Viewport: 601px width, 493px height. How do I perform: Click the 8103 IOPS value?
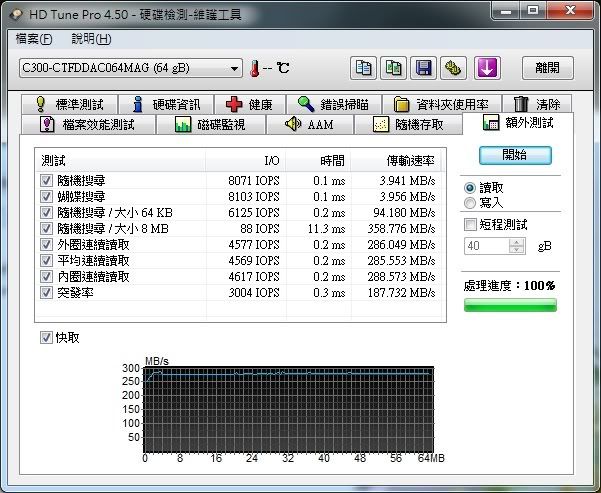point(254,197)
